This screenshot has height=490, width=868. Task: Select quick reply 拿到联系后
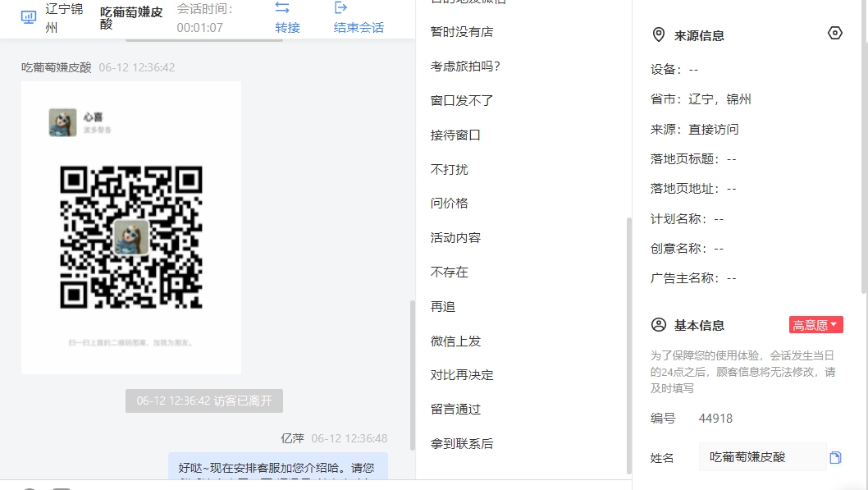pyautogui.click(x=462, y=444)
